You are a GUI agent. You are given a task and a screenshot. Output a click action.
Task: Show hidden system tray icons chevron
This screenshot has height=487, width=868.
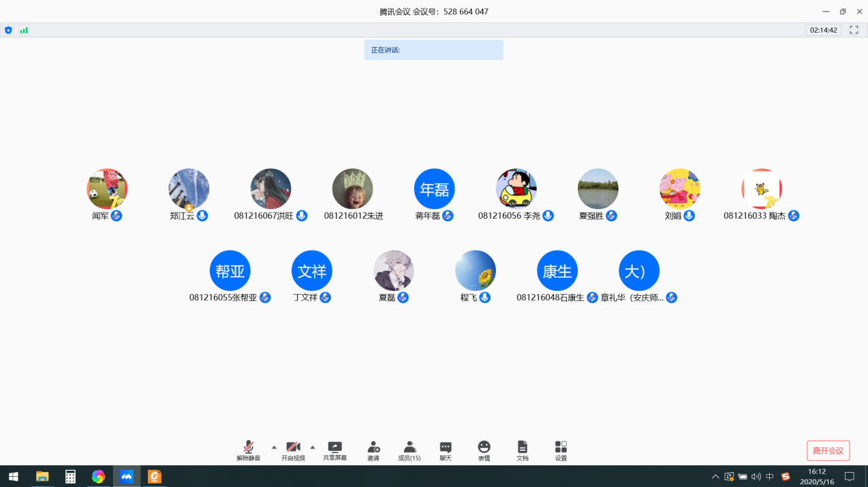[715, 477]
